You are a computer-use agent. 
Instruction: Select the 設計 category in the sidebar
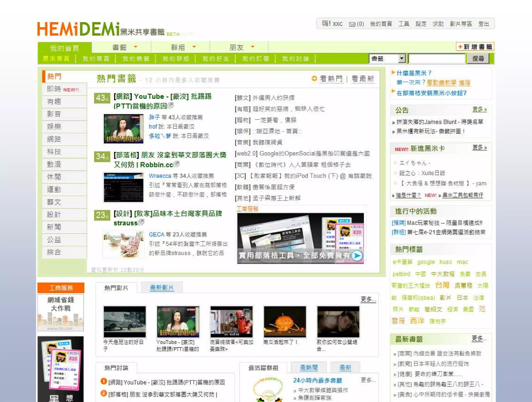tap(64, 215)
